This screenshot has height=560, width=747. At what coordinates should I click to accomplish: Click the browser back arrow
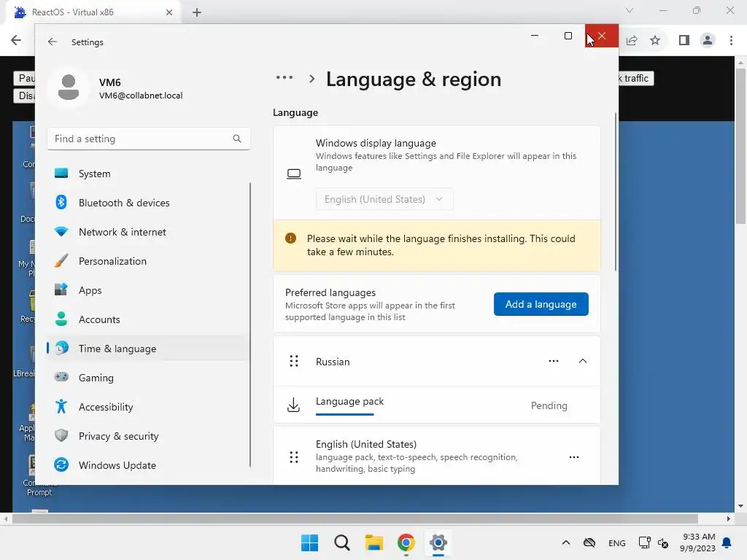16,40
